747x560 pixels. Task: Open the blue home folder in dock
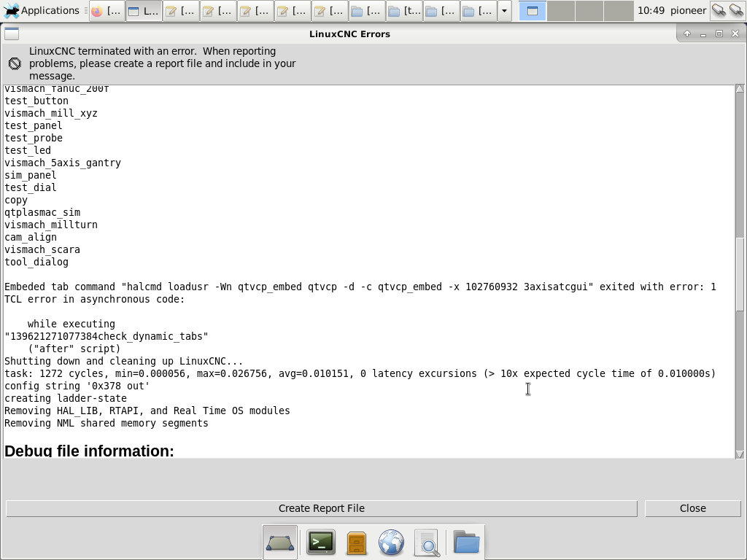point(466,542)
